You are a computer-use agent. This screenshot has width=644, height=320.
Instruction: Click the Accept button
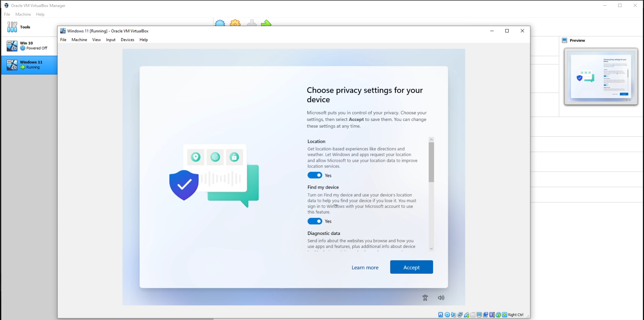point(411,267)
